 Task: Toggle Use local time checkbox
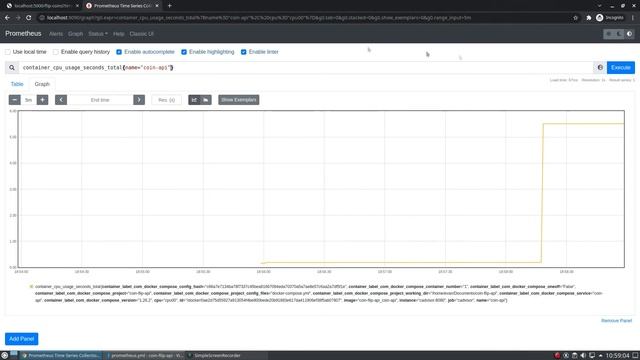click(8, 52)
